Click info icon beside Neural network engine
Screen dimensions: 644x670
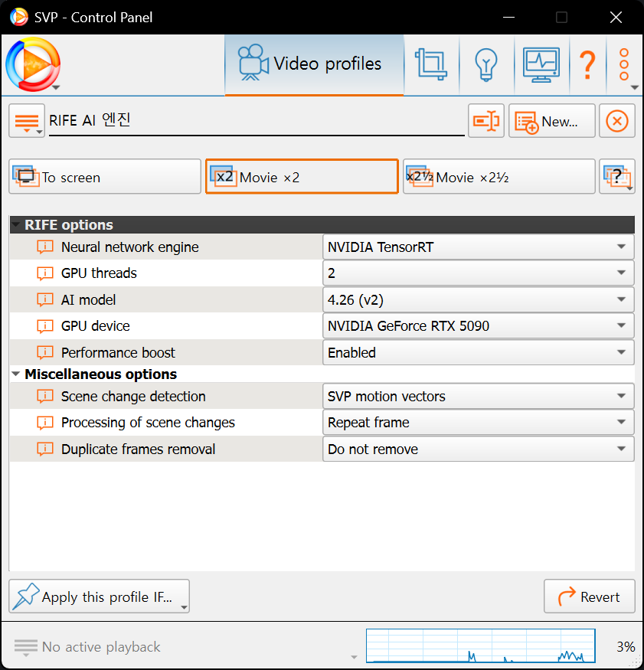click(45, 247)
